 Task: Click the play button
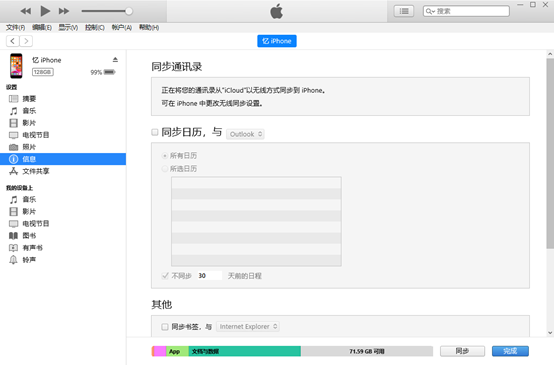coord(45,11)
